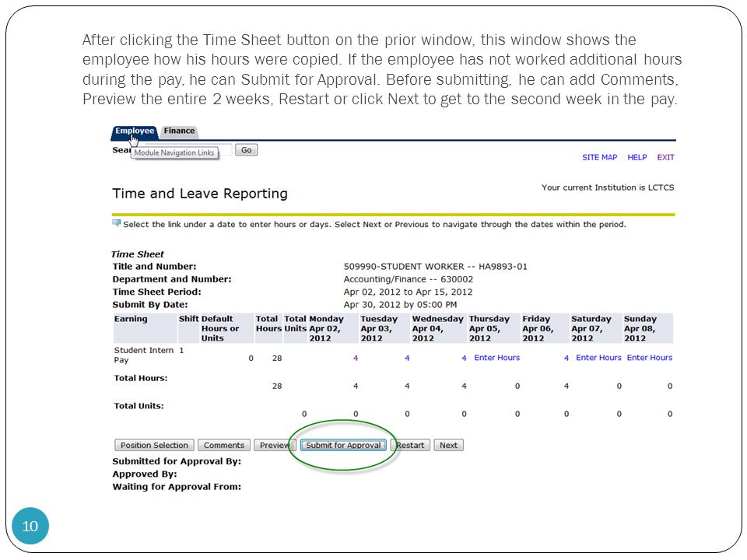Click the info speech bubble icon
This screenshot has width=747, height=560.
tap(116, 223)
